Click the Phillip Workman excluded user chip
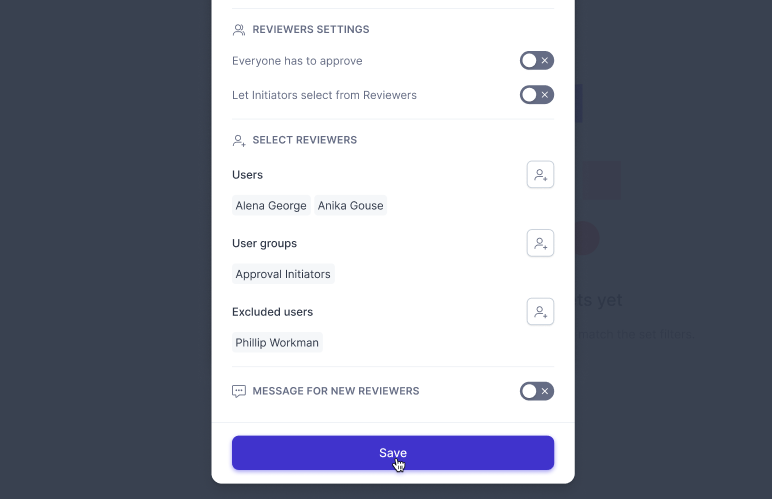772x499 pixels. click(x=277, y=343)
